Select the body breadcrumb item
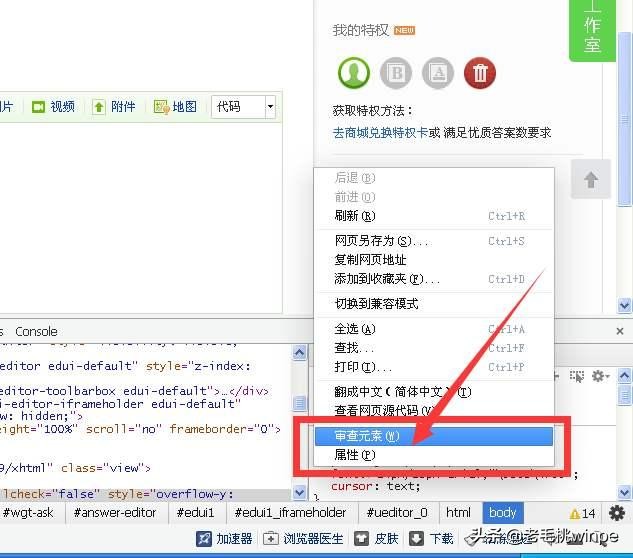633x558 pixels. (x=503, y=513)
